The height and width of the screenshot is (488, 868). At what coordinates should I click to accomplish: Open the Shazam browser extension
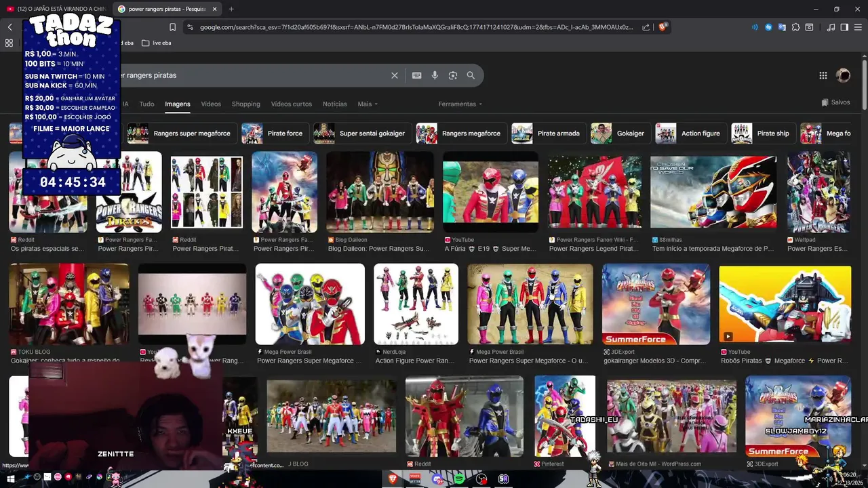coord(768,27)
